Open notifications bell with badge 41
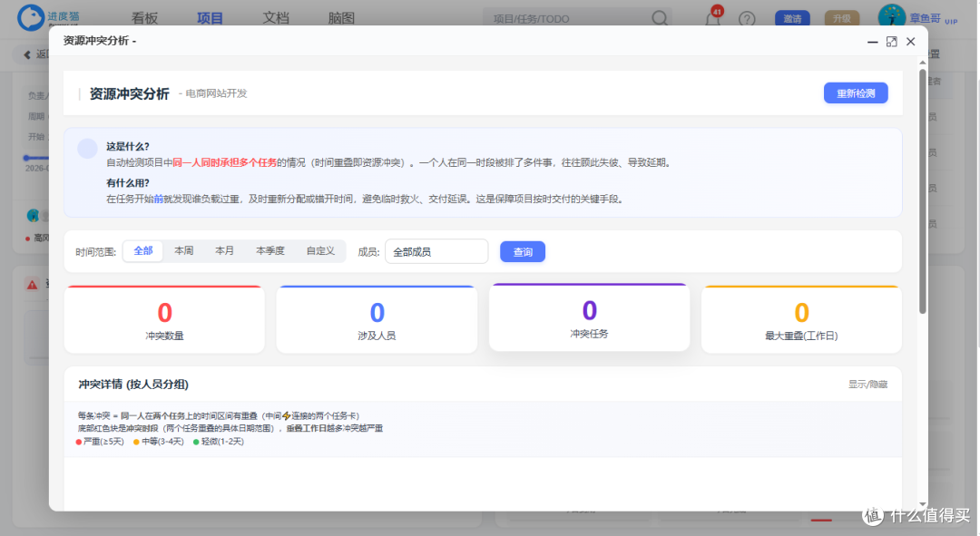 (x=713, y=17)
